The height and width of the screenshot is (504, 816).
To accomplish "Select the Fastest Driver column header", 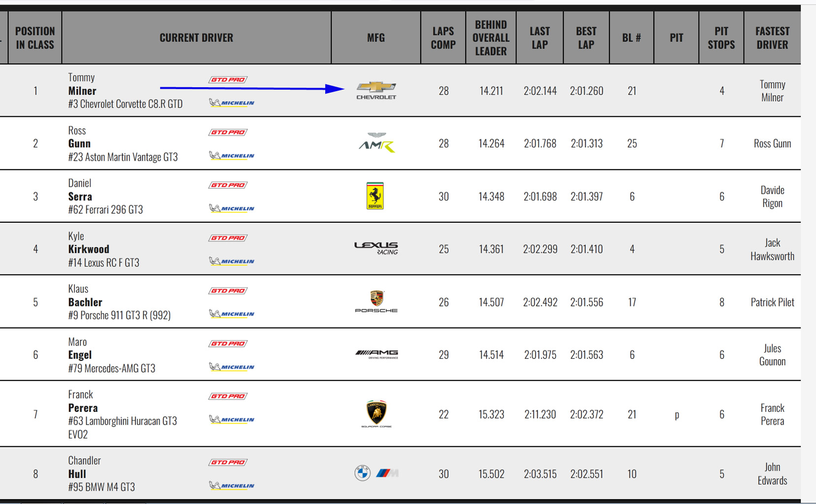I will coord(772,38).
